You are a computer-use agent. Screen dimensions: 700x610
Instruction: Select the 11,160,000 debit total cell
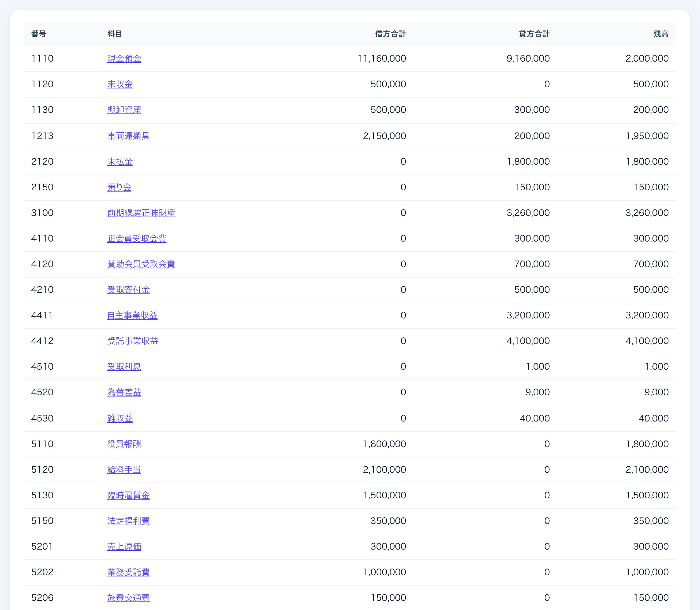381,59
